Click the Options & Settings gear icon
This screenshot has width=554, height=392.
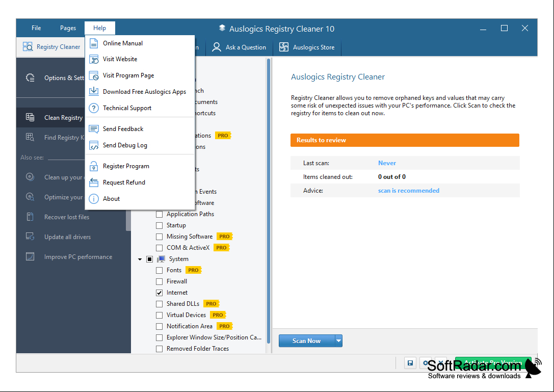click(31, 78)
